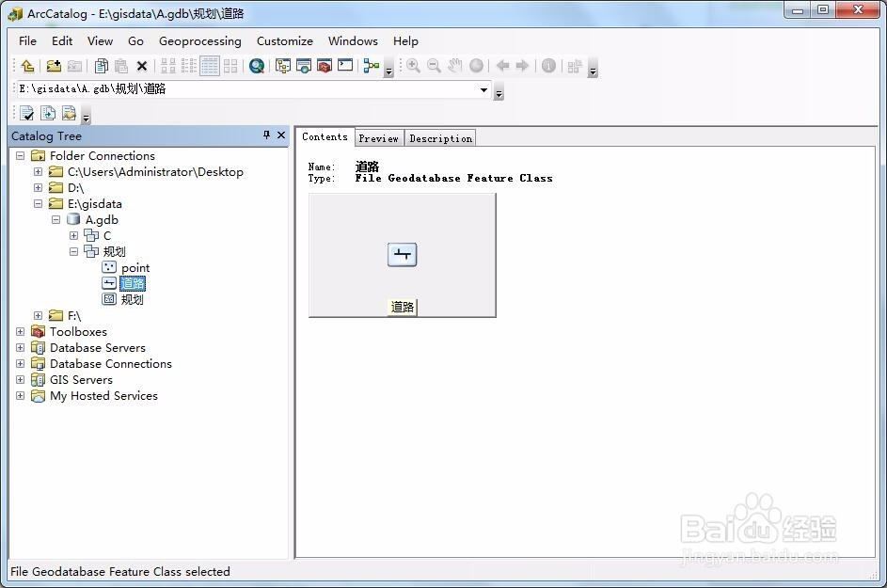
Task: Open the Python window icon
Action: click(345, 66)
